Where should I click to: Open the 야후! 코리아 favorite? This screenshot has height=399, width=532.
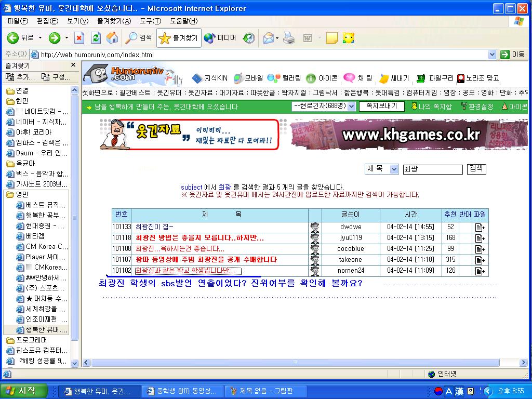[x=29, y=132]
